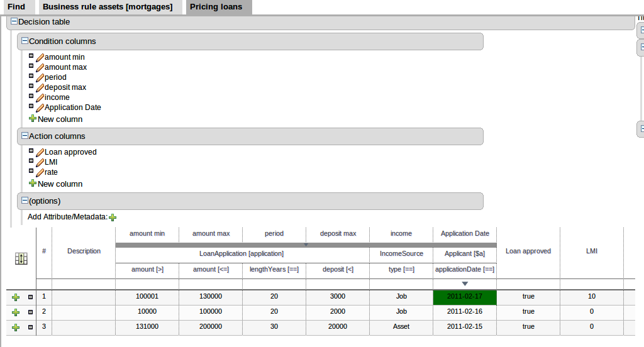The height and width of the screenshot is (347, 644).
Task: Edit the period condition column pencil
Action: (x=40, y=77)
